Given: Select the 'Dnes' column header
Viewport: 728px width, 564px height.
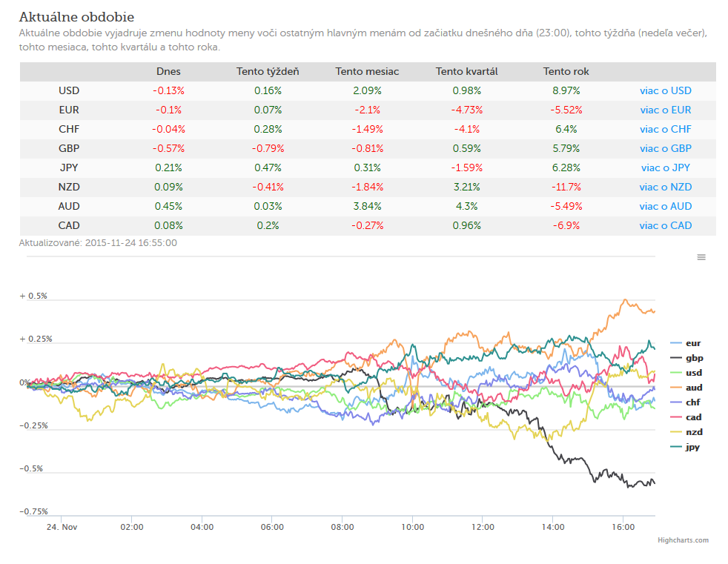Looking at the screenshot, I should (168, 71).
